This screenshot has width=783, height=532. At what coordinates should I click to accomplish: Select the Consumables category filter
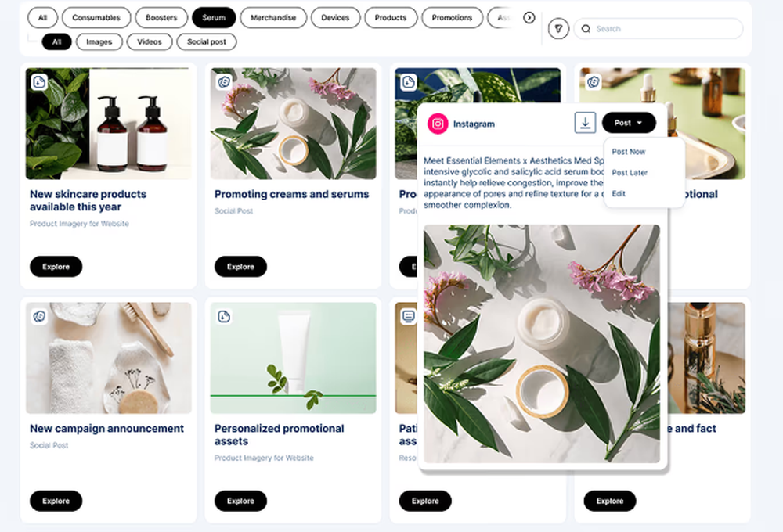click(96, 17)
